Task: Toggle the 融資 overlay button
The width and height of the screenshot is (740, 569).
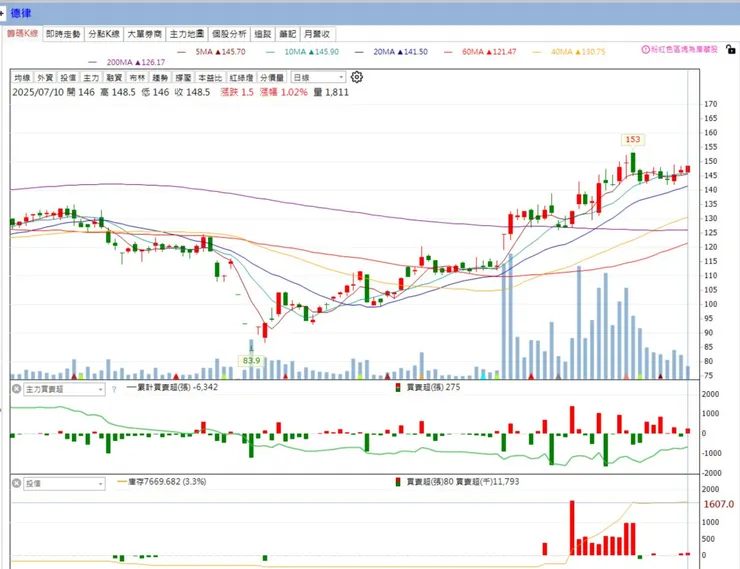Action: (x=114, y=77)
